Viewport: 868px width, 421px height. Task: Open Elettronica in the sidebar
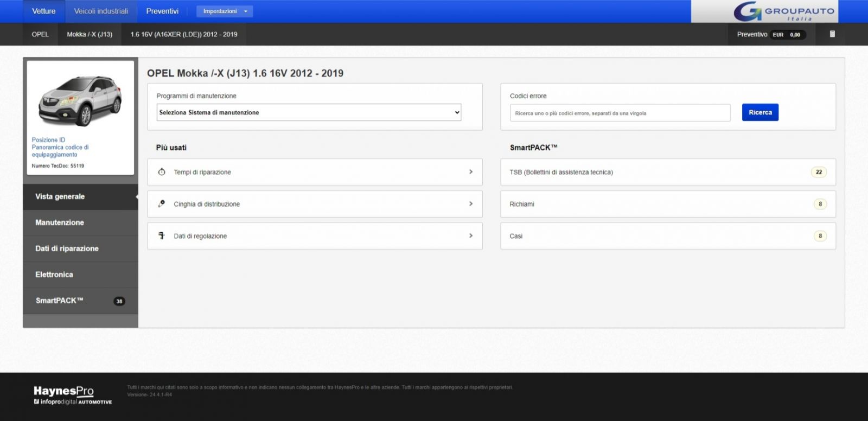pyautogui.click(x=80, y=275)
